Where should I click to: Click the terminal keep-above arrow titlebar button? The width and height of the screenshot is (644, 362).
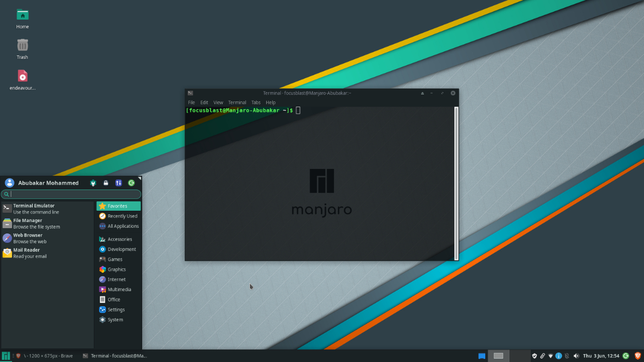tap(422, 93)
